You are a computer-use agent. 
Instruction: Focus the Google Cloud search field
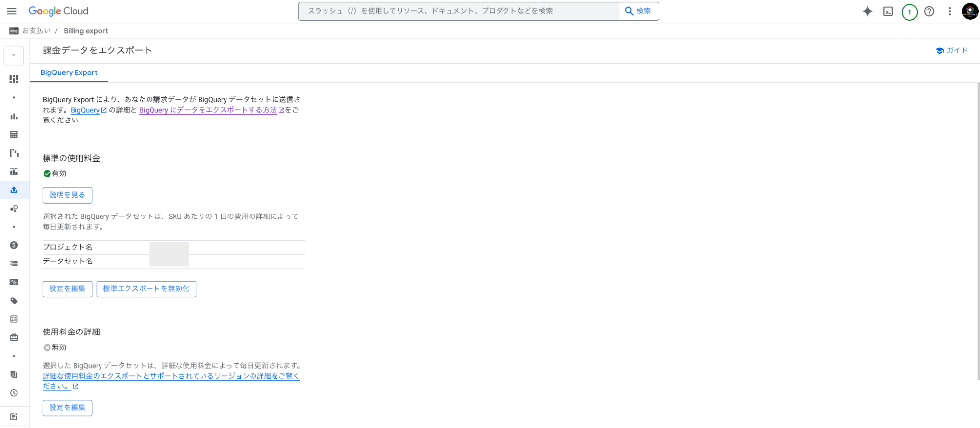pos(458,11)
